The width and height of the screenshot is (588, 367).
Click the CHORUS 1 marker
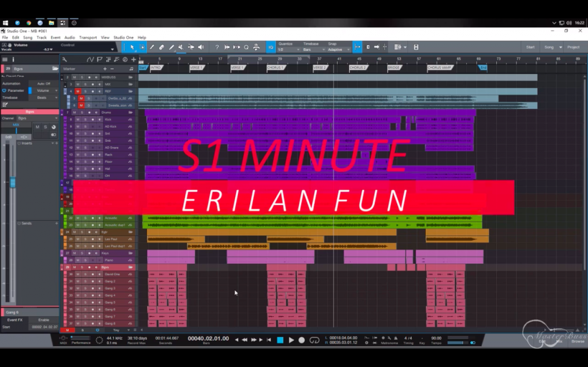276,68
